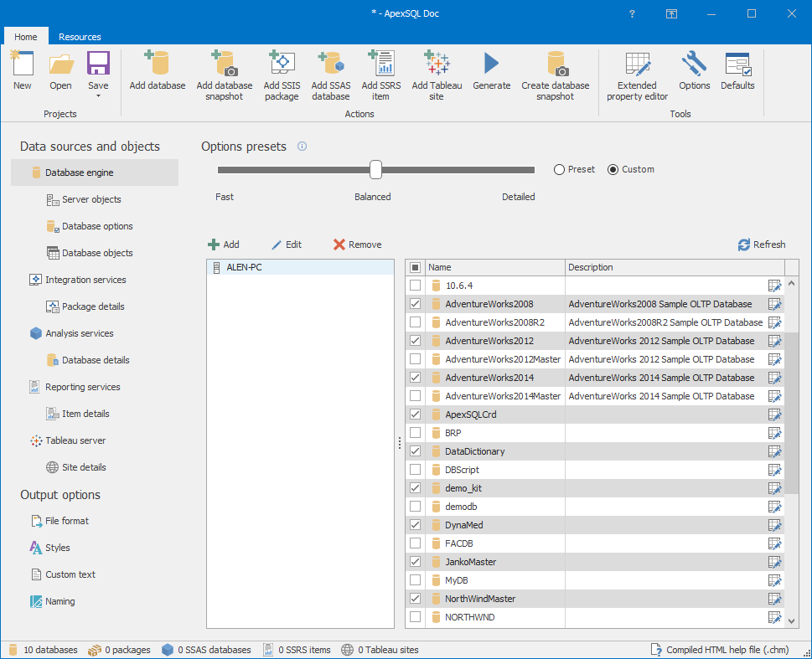Edit description icon for AdventureWorks2014

click(775, 378)
